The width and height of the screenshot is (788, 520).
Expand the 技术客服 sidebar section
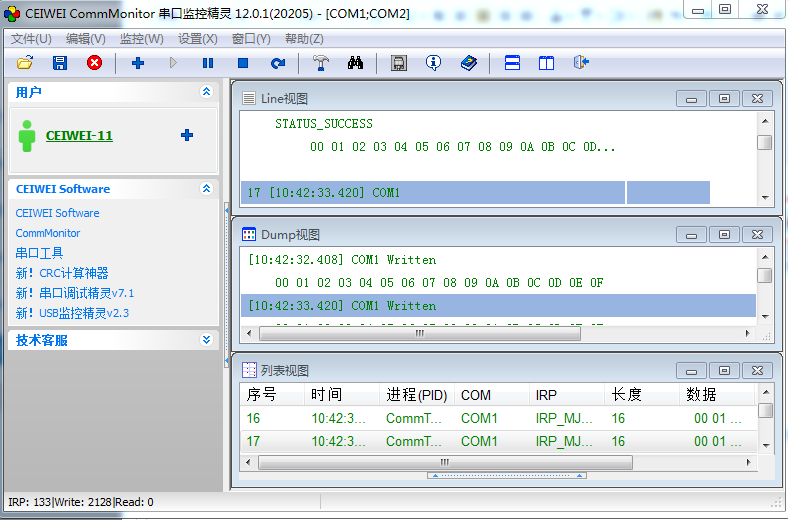206,340
